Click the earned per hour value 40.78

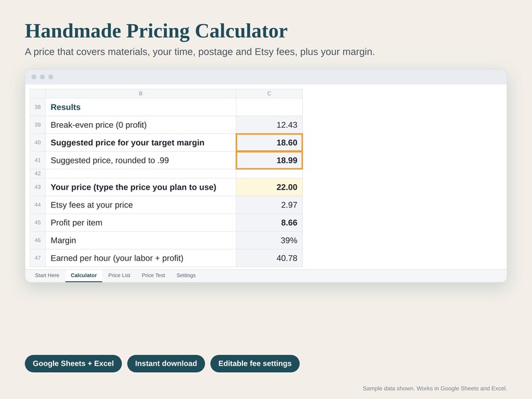click(269, 258)
